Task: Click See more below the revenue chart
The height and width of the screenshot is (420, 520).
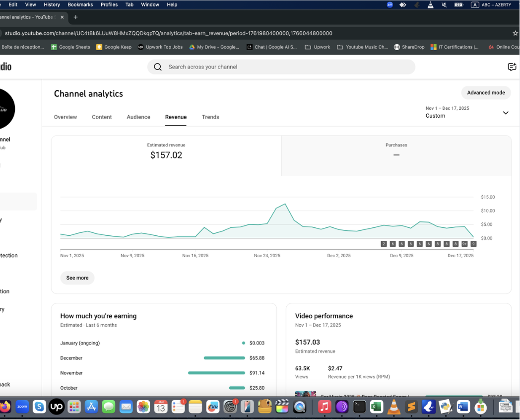Action: click(77, 278)
